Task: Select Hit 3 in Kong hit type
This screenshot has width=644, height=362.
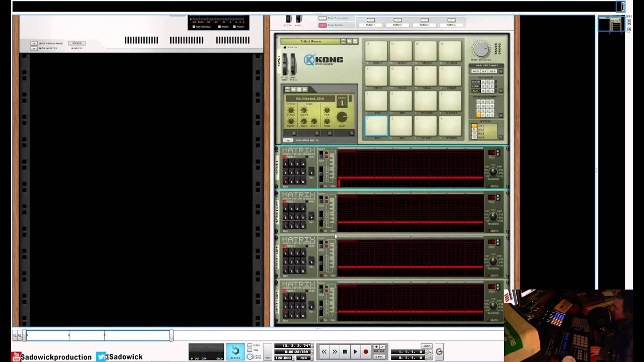Action: pyautogui.click(x=474, y=133)
